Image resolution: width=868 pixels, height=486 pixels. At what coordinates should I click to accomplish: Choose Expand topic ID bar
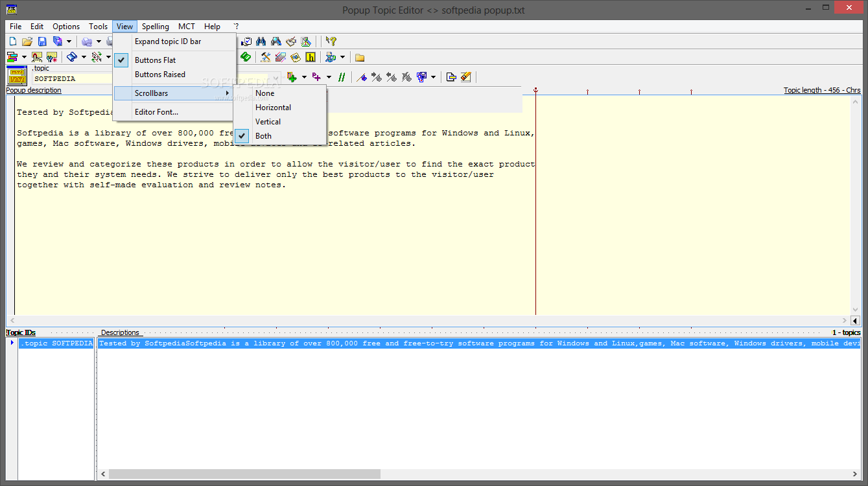174,41
